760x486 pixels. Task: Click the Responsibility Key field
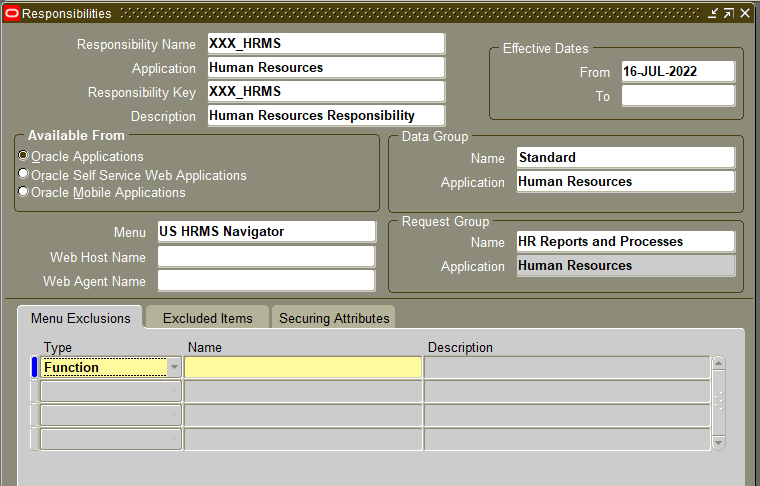coord(326,92)
